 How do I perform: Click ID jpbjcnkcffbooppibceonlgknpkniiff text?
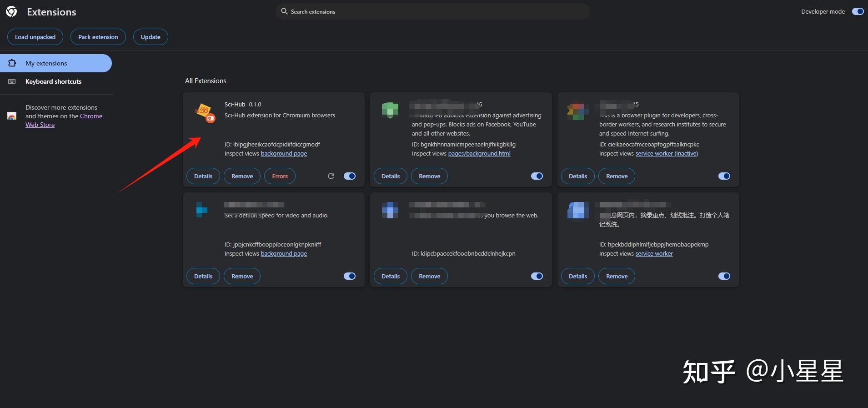272,245
